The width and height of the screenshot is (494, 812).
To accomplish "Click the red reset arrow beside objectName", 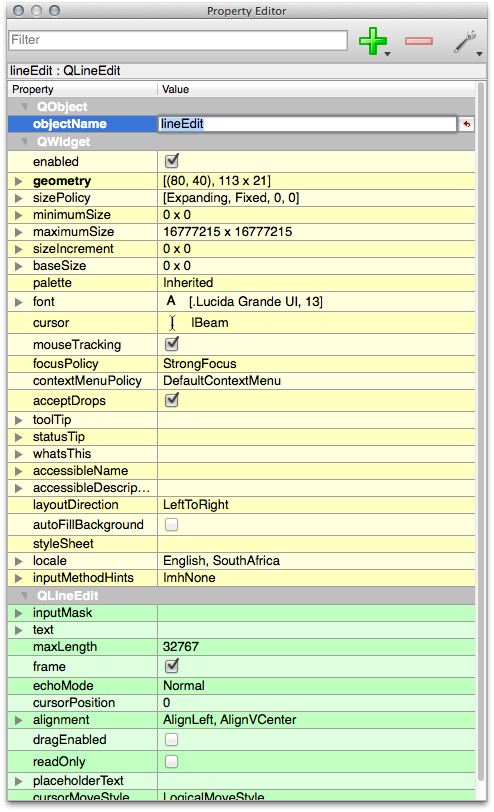I will [467, 124].
